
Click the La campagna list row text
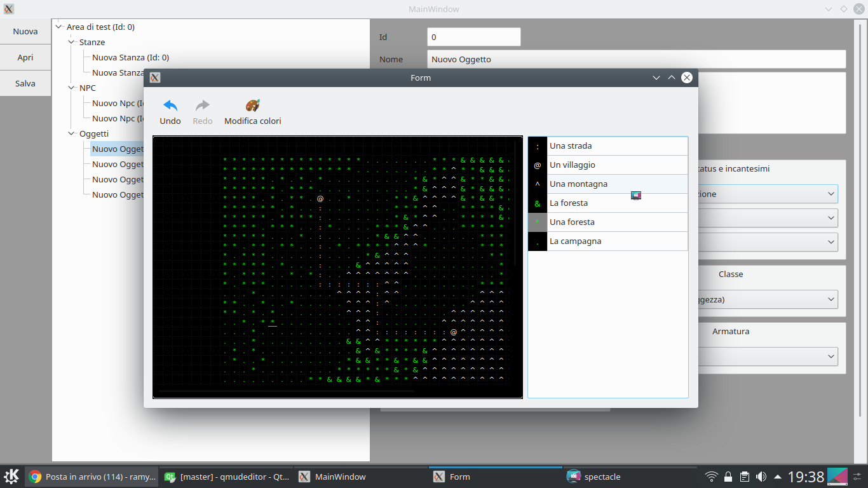pos(575,241)
